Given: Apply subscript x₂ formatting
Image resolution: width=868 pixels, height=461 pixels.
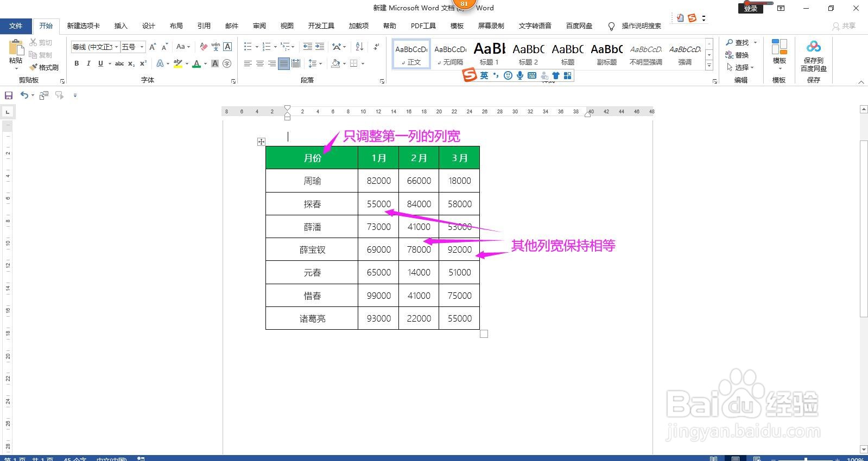Looking at the screenshot, I should [x=131, y=63].
